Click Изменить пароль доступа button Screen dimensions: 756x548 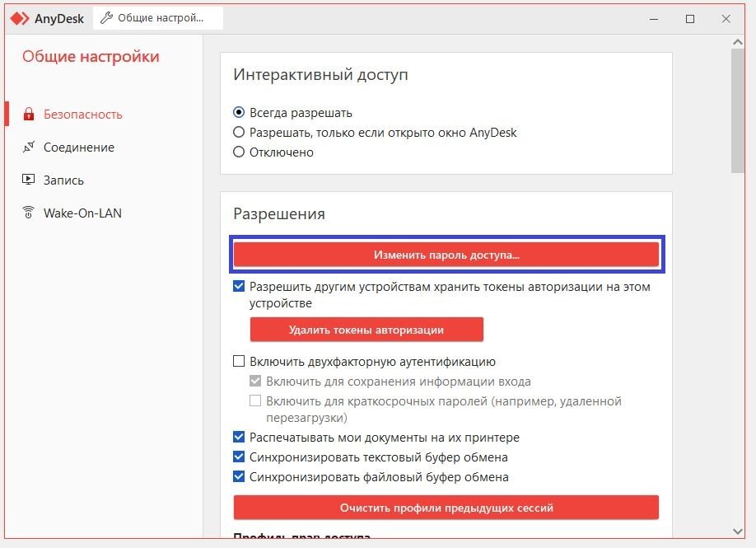(446, 255)
